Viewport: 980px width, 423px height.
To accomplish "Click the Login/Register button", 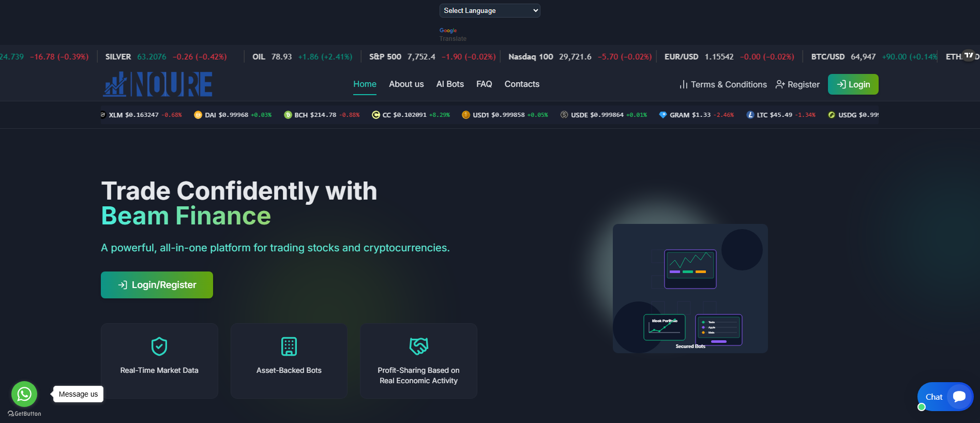I will 157,285.
